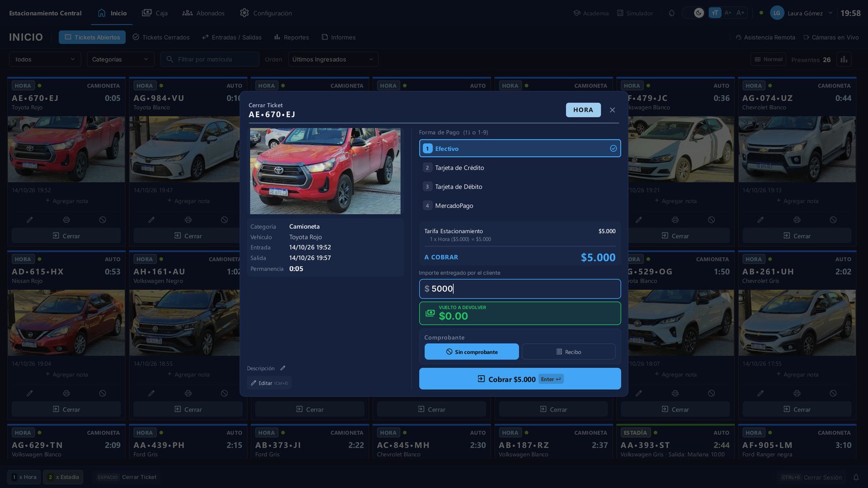
Task: Toggle the dark mode moon switch
Action: [x=699, y=13]
